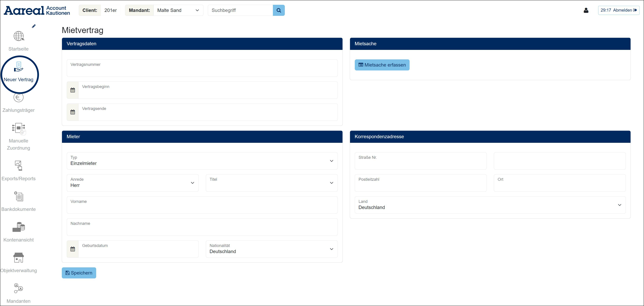Screen dimensions: 644x306
Task: Click the Zahlungsträger euro icon
Action: pyautogui.click(x=19, y=98)
